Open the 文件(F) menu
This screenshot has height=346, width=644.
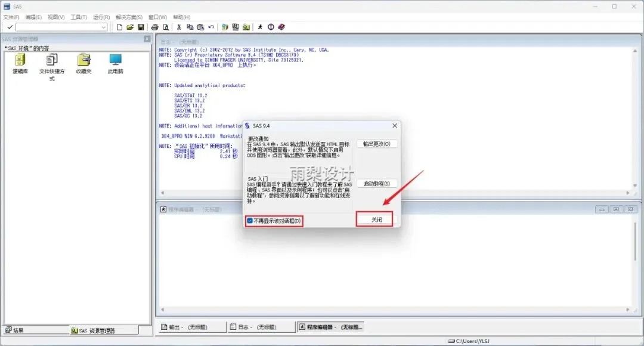point(11,17)
